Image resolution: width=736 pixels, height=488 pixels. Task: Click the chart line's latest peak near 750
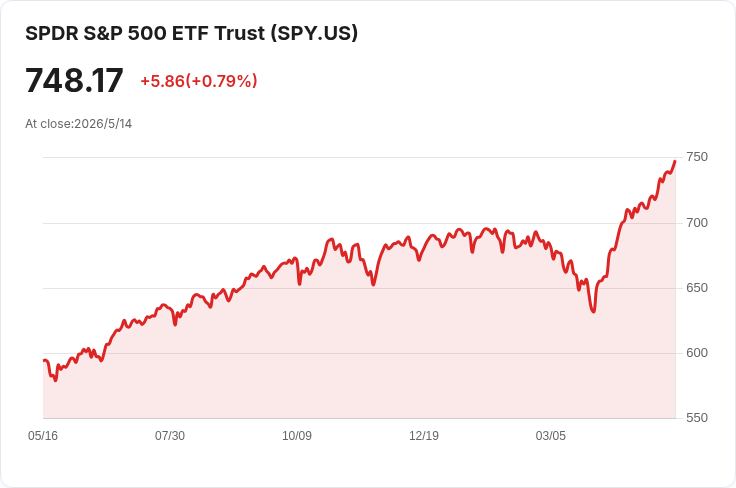coord(675,161)
